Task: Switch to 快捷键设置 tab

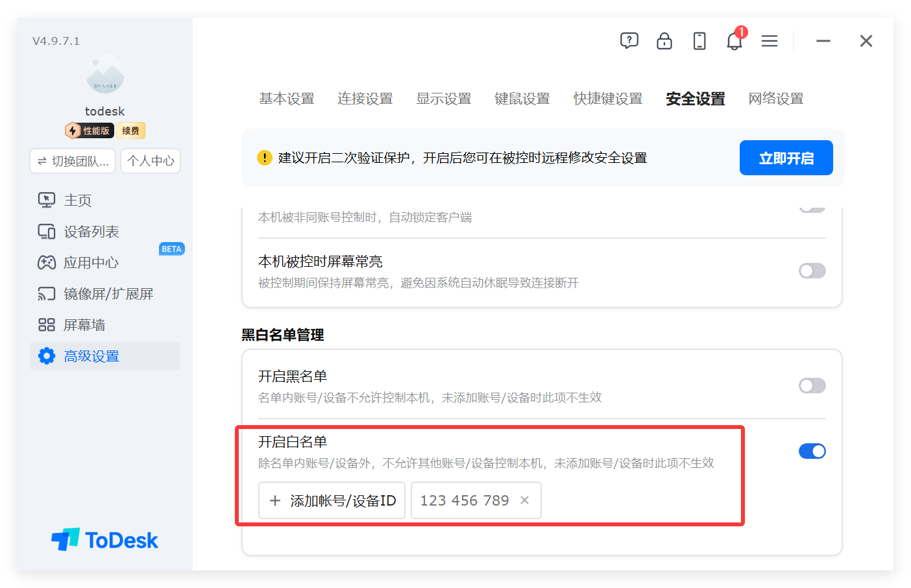Action: [608, 99]
